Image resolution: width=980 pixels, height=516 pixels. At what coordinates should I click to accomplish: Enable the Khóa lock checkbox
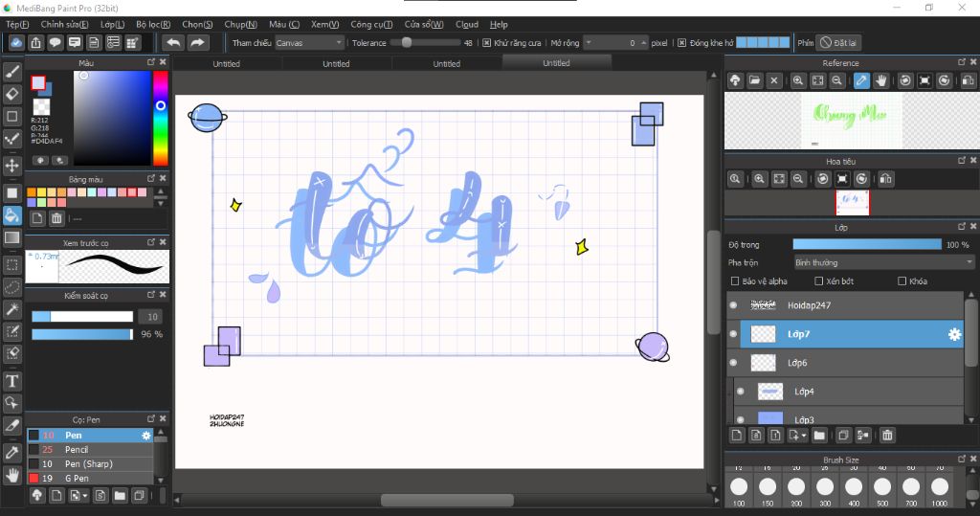click(902, 281)
